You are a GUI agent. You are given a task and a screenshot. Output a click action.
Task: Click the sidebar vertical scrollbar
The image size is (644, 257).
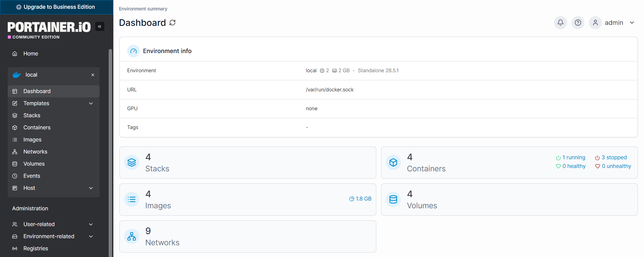110,153
